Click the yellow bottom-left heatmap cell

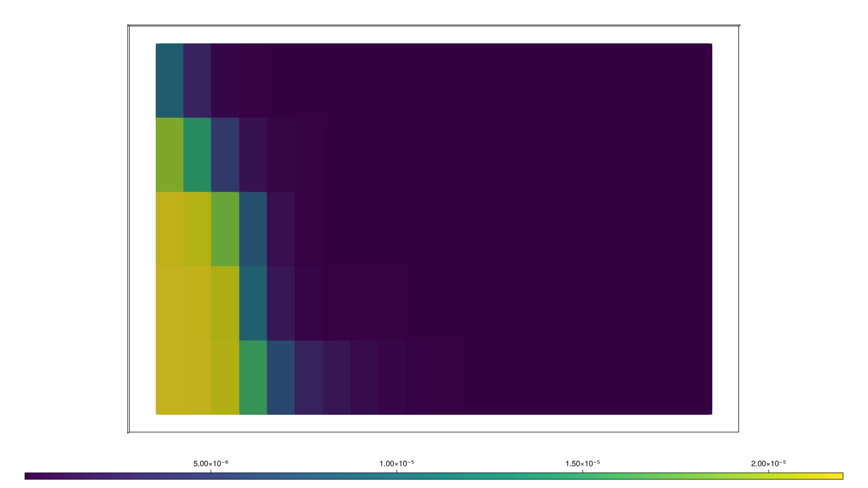click(169, 377)
